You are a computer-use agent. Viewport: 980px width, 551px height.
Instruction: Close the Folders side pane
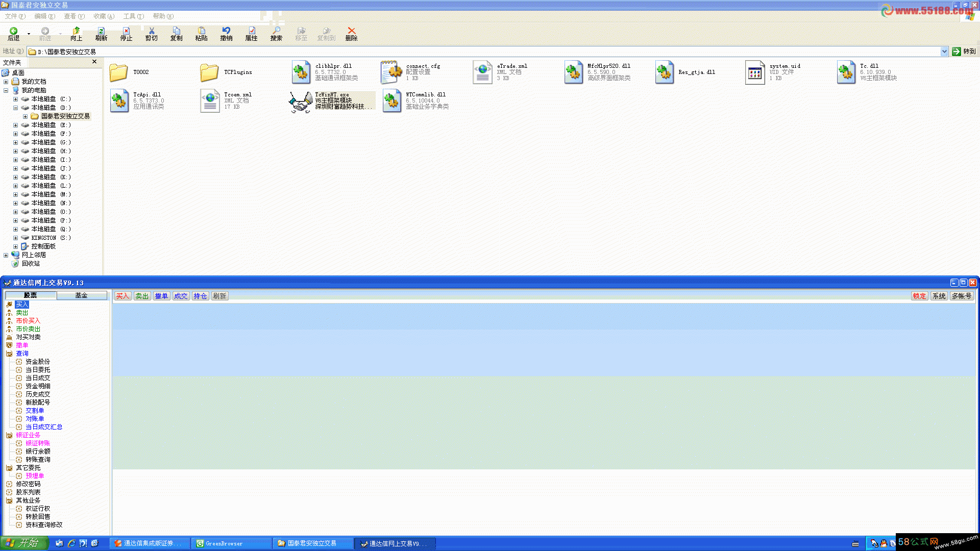(x=94, y=62)
